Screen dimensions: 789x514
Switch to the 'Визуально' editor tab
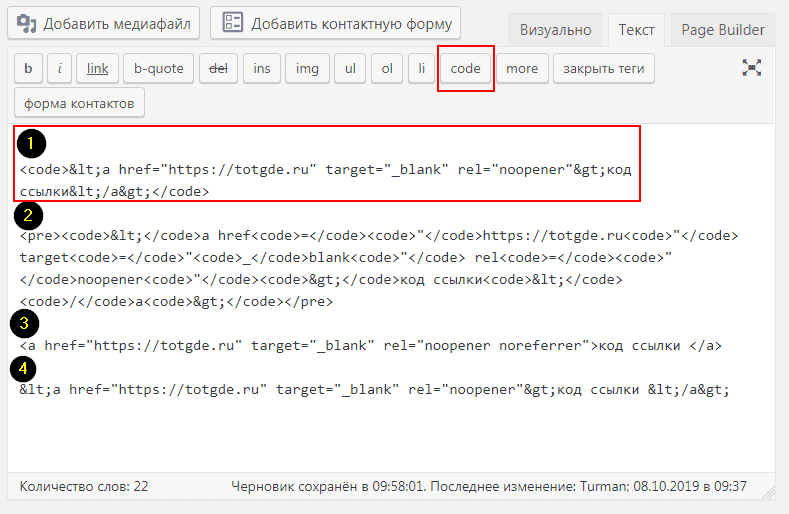tap(556, 30)
